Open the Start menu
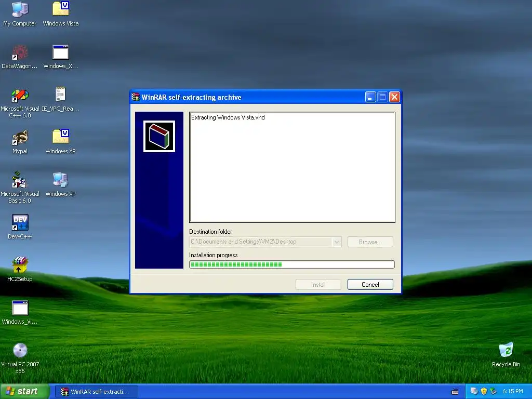 tap(24, 392)
